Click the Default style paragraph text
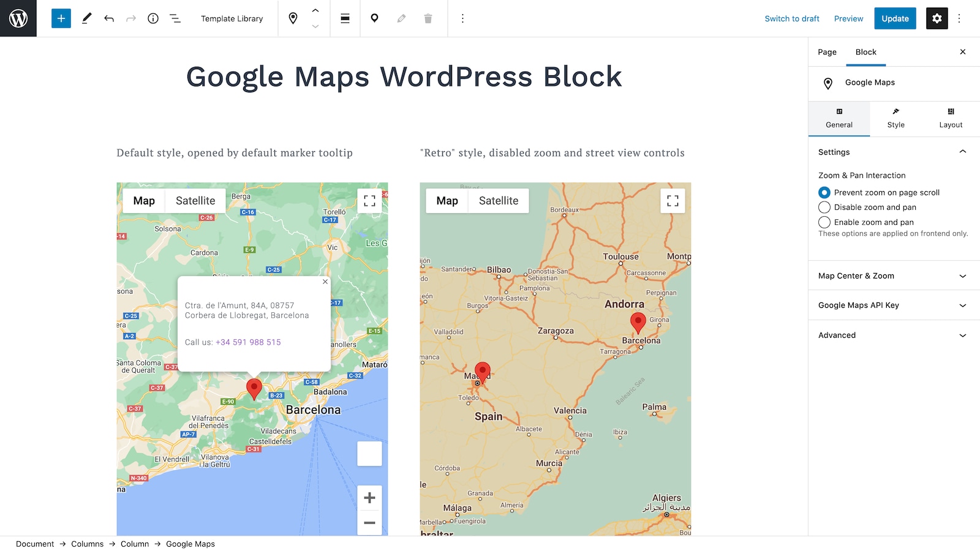980x551 pixels. (x=235, y=153)
